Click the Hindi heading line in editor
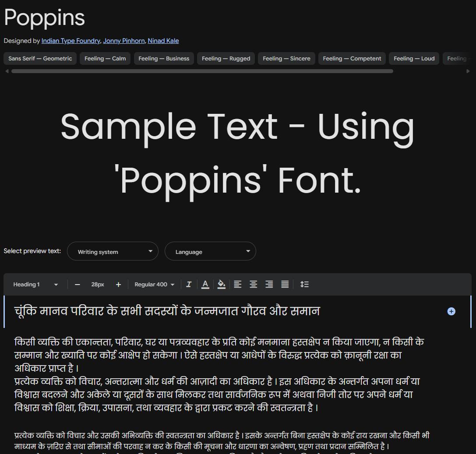 click(x=167, y=311)
